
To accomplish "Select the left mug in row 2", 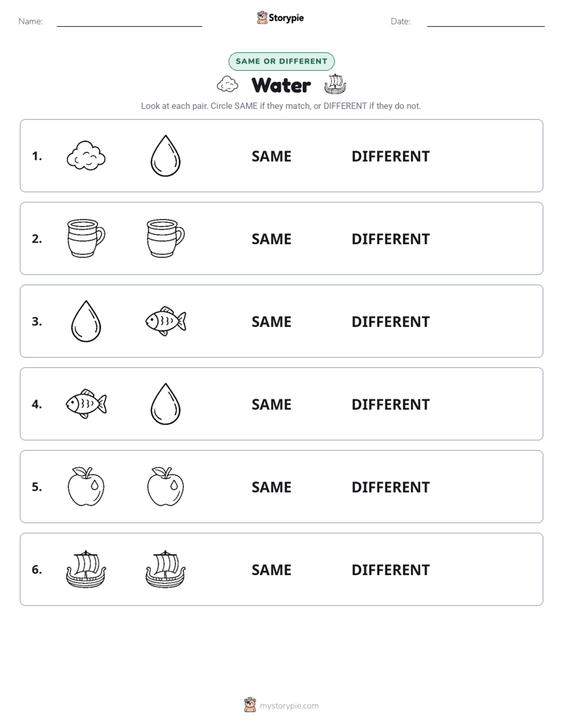I will click(x=86, y=239).
